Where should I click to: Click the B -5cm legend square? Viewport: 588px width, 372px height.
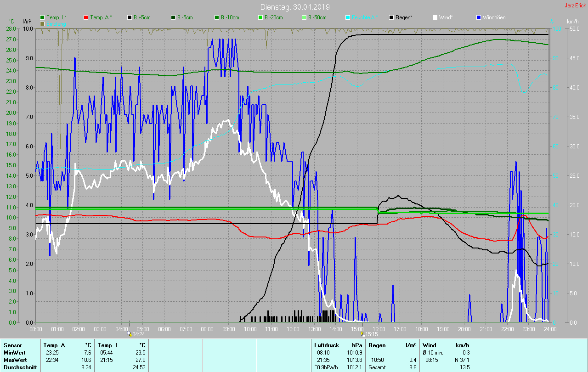coord(173,17)
